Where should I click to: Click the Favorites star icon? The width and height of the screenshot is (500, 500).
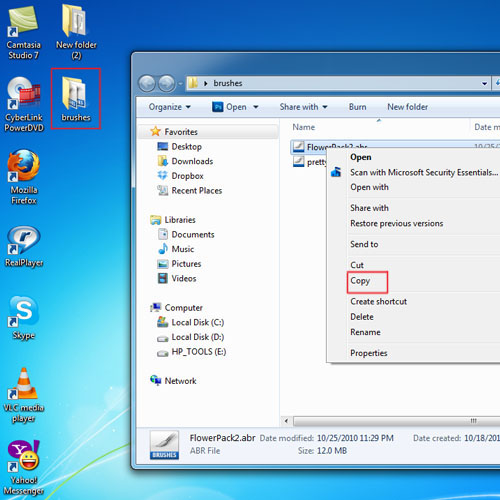[155, 131]
